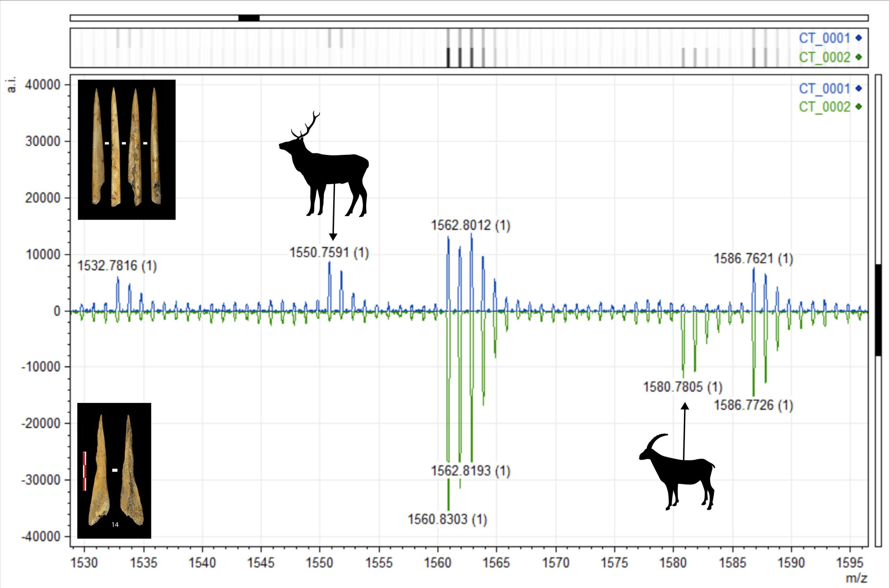Click the 1595 tick on m/z axis
The height and width of the screenshot is (588, 889).
coord(850,564)
